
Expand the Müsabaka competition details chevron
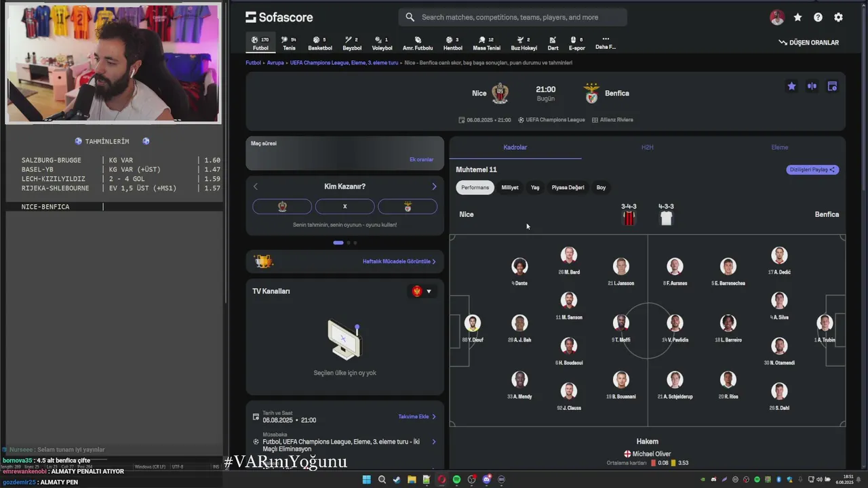(x=434, y=442)
